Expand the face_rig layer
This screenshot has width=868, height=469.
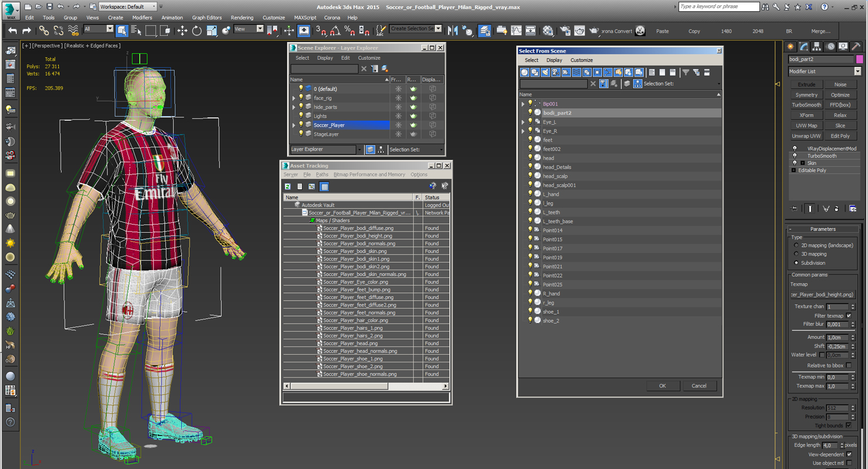pos(294,98)
